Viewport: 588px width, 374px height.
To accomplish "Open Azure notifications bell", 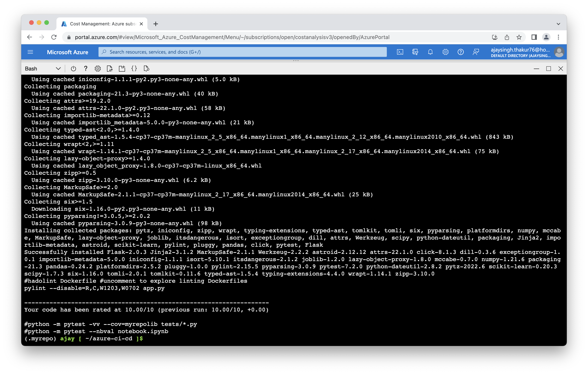I will (430, 52).
